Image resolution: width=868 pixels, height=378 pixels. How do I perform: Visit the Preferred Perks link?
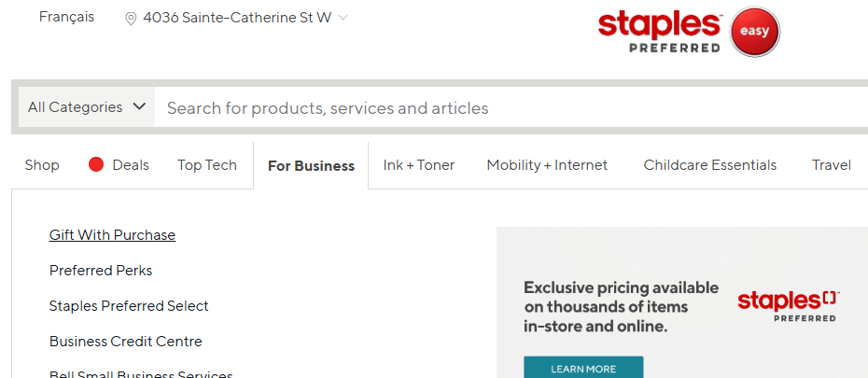coord(101,271)
